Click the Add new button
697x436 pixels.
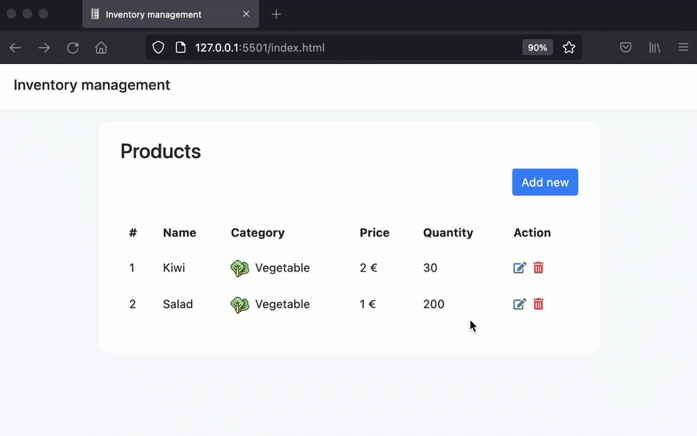coord(545,182)
